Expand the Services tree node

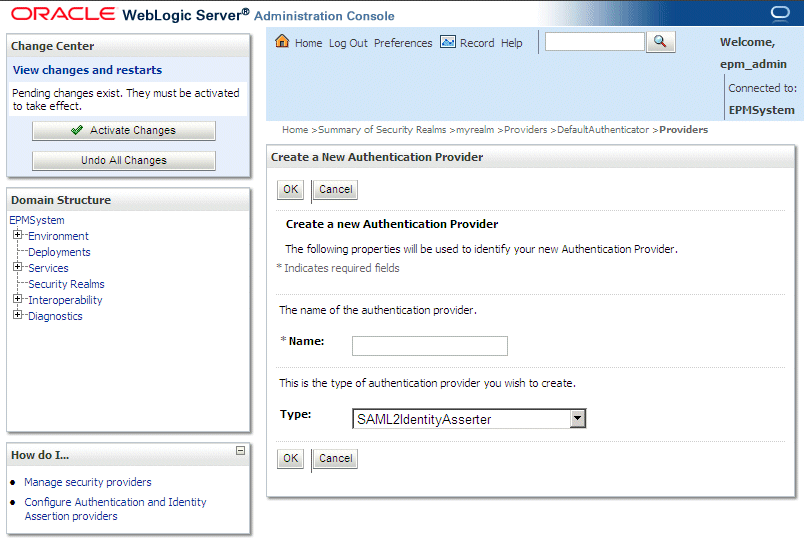coord(18,268)
